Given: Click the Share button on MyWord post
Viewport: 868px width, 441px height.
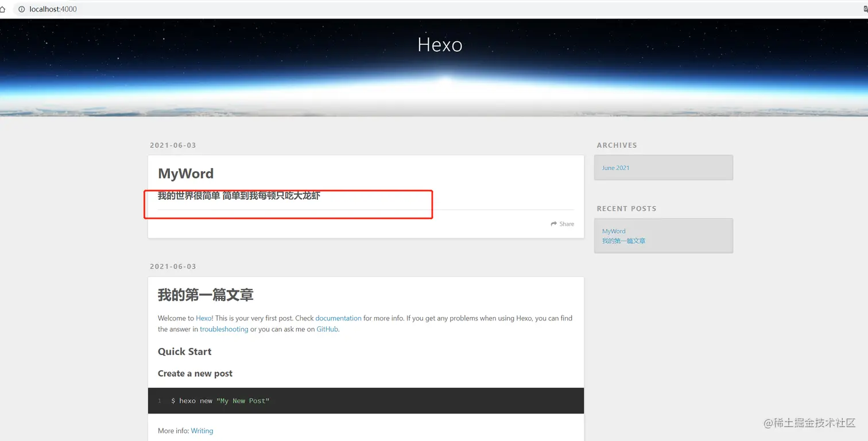Looking at the screenshot, I should click(x=562, y=224).
